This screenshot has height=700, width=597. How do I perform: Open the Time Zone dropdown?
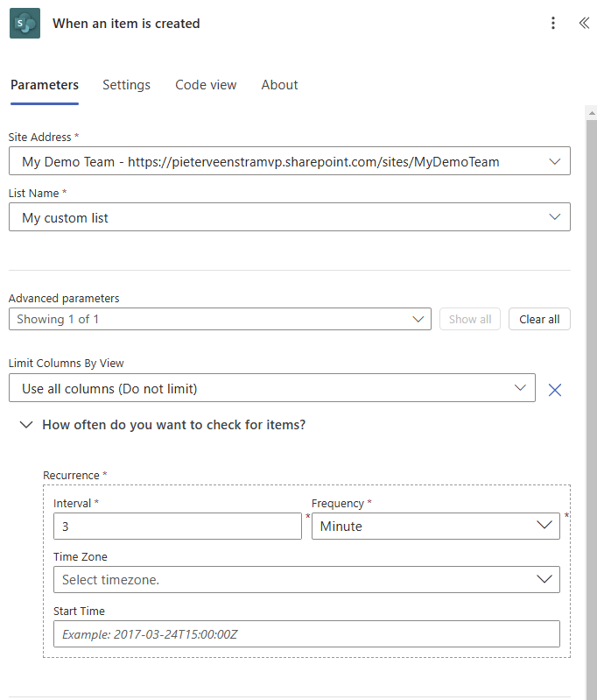click(x=306, y=579)
